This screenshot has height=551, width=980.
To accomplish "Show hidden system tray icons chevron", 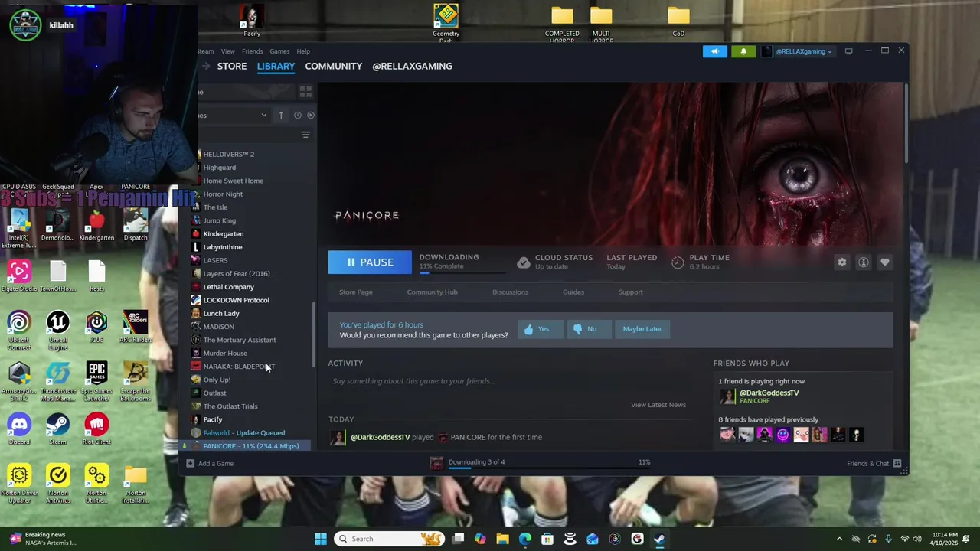I will [x=839, y=539].
